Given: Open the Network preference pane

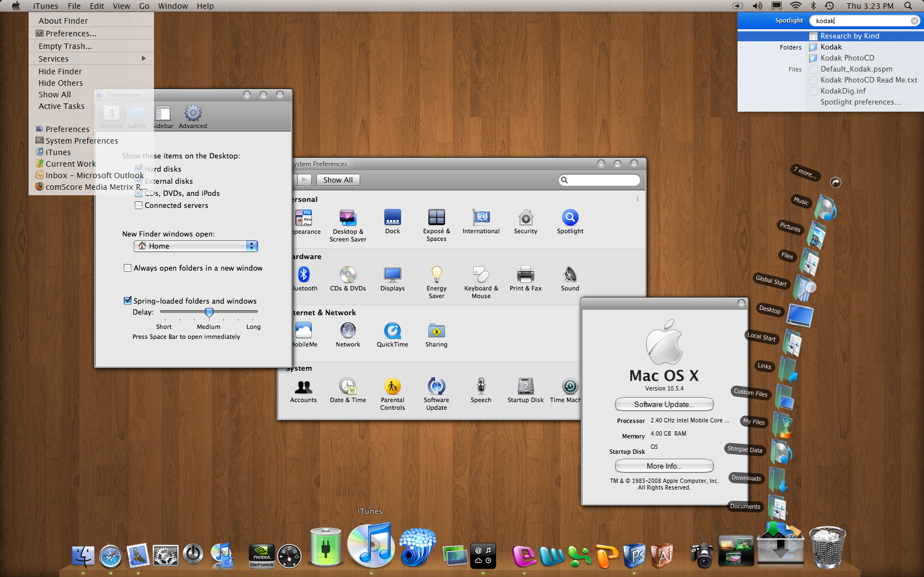Looking at the screenshot, I should pos(348,335).
